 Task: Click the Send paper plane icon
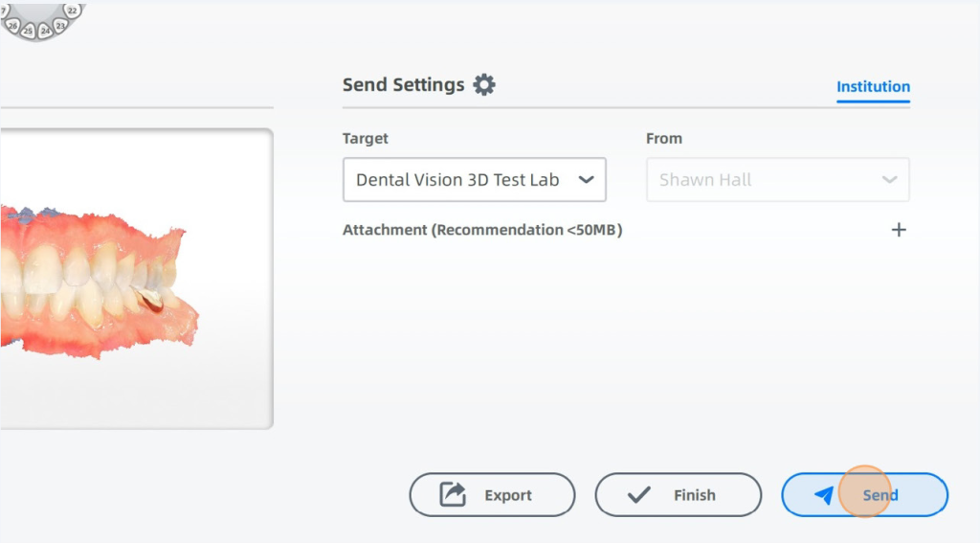824,495
